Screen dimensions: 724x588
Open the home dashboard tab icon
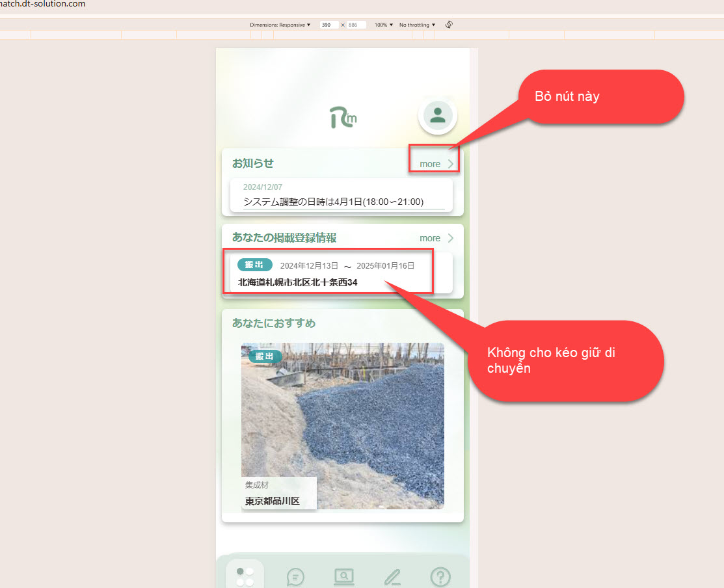[245, 576]
